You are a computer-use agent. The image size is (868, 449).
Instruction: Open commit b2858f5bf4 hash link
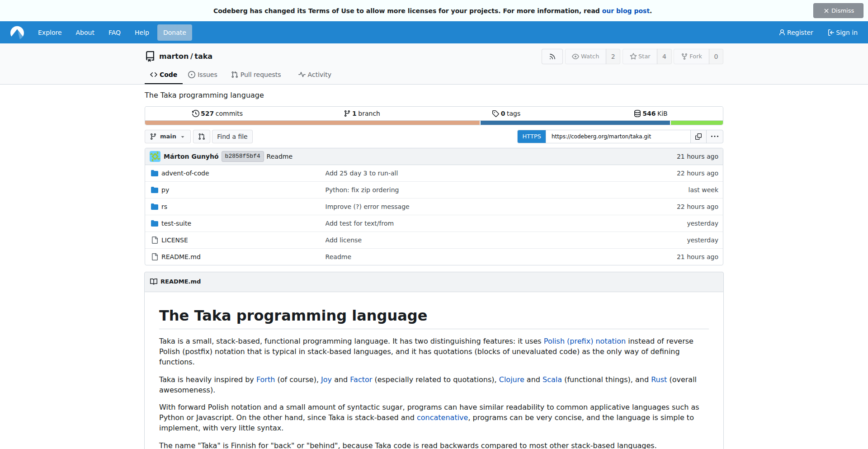pos(242,156)
